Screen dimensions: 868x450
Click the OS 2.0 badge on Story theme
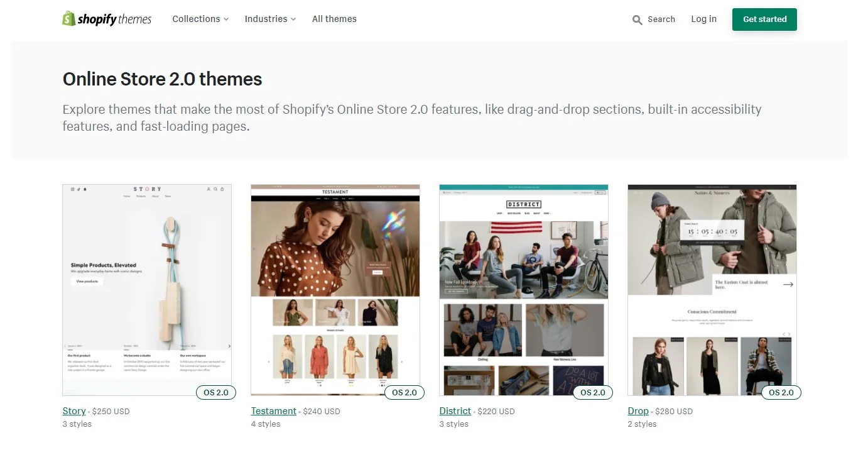coord(215,392)
